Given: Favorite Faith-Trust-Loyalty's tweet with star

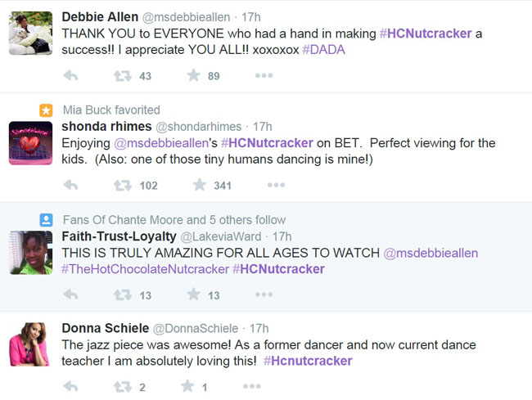Looking at the screenshot, I should click(x=193, y=295).
